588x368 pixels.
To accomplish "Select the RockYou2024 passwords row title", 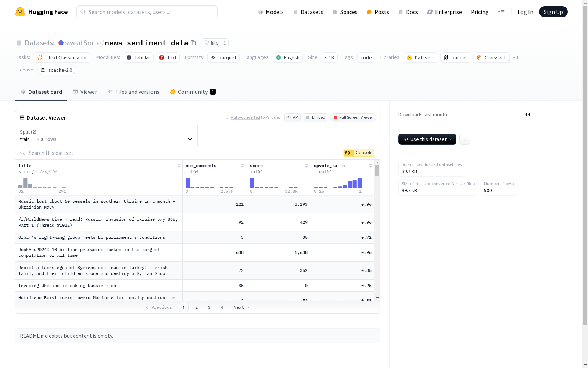I will coord(89,252).
